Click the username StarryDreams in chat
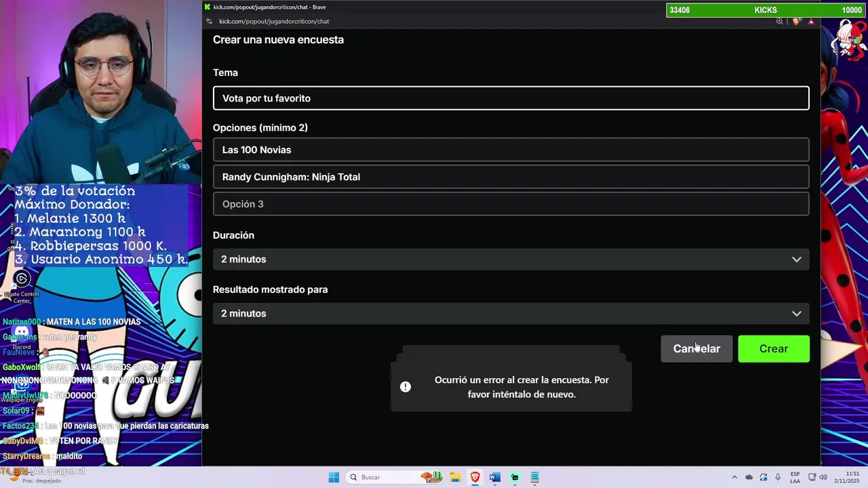 (x=26, y=456)
